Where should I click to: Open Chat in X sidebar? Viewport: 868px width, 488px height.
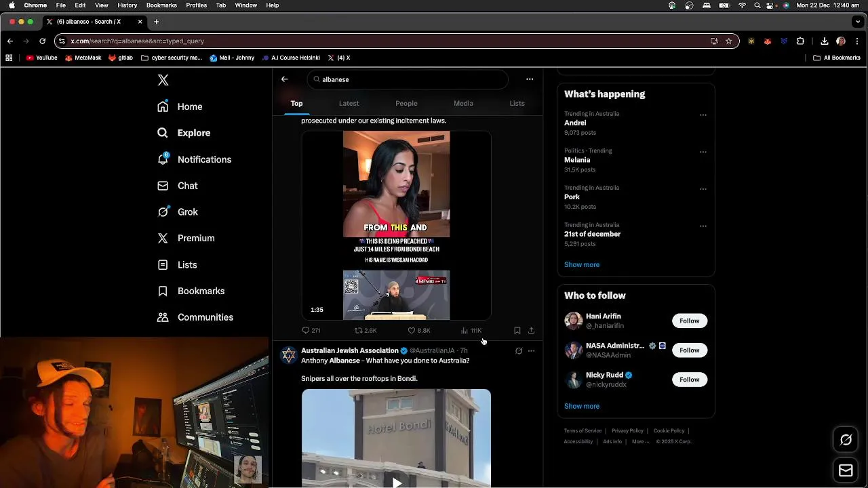(x=178, y=186)
